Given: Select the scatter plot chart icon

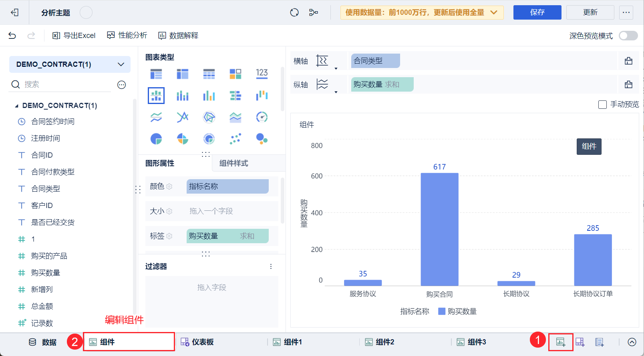Looking at the screenshot, I should [235, 139].
